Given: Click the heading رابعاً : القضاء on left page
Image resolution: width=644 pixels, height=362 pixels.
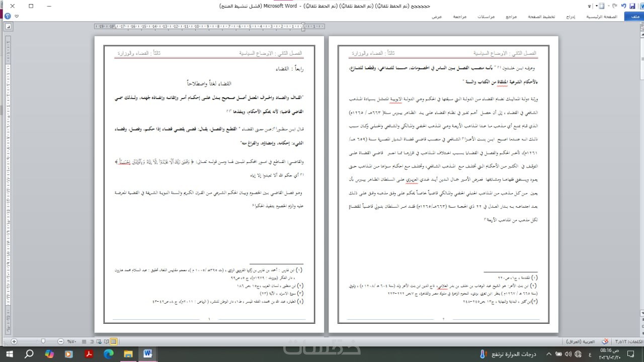Looking at the screenshot, I should (288, 68).
